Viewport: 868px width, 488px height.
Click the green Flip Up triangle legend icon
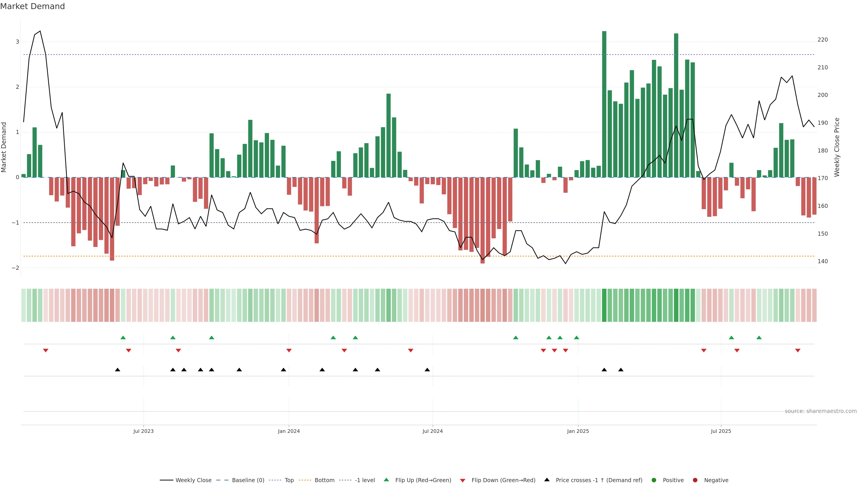tap(386, 480)
